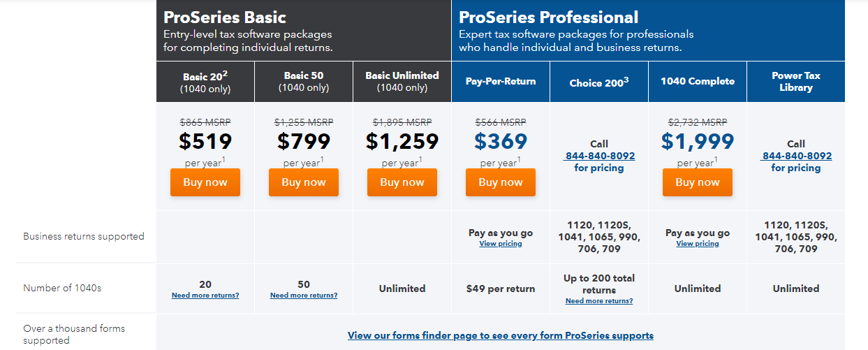Image resolution: width=868 pixels, height=350 pixels.
Task: Select the Basic 50 column header
Action: (304, 82)
